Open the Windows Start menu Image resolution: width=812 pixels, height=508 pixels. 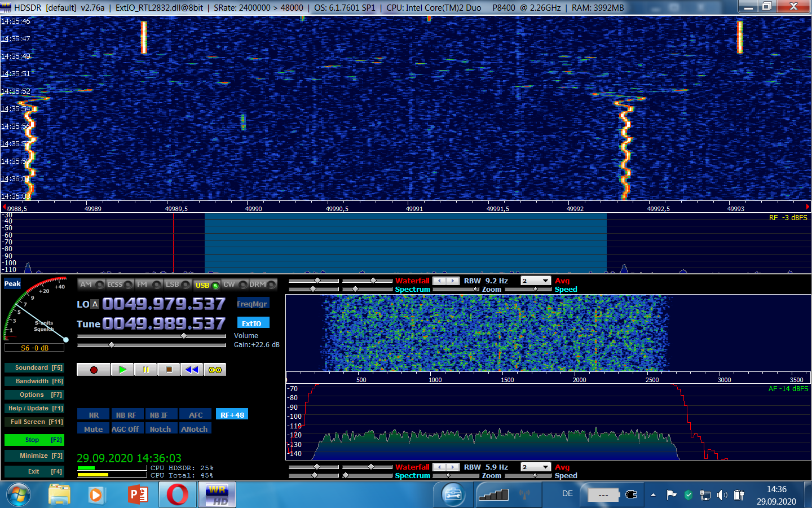point(19,495)
